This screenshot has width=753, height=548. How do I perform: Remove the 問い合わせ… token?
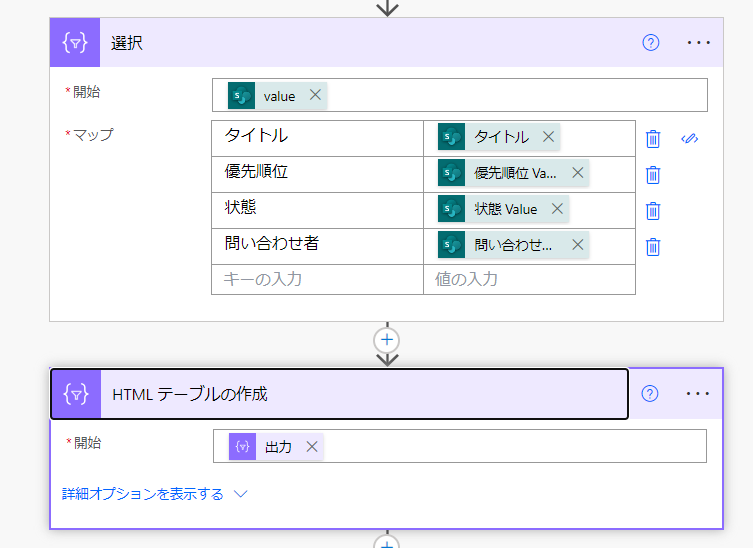[x=578, y=244]
